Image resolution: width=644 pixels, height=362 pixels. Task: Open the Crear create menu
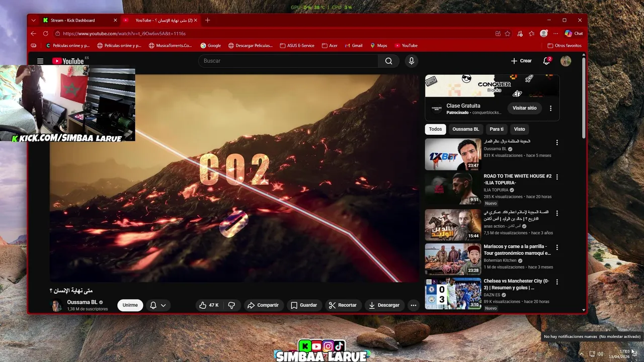click(x=521, y=61)
